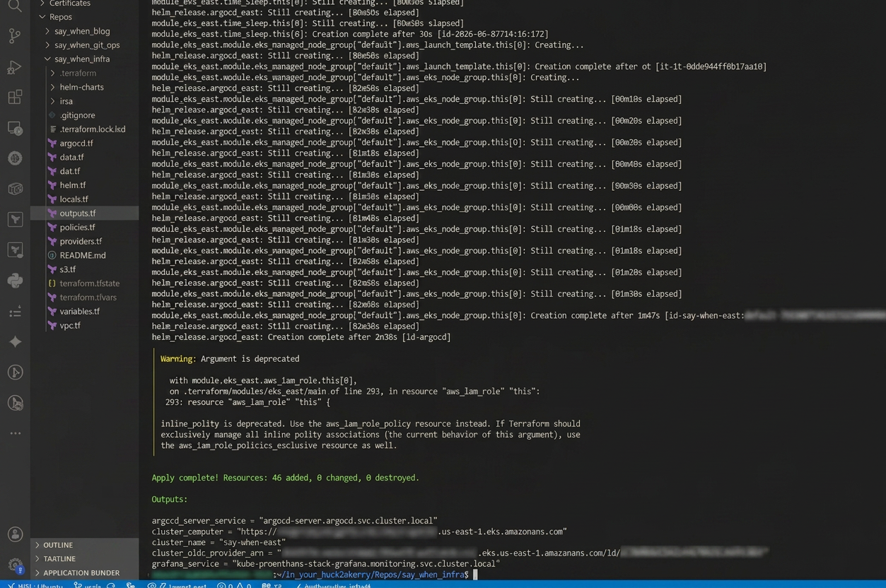Click the terminal prompt cursor
Screen dimensions: 886x588
tap(475, 575)
